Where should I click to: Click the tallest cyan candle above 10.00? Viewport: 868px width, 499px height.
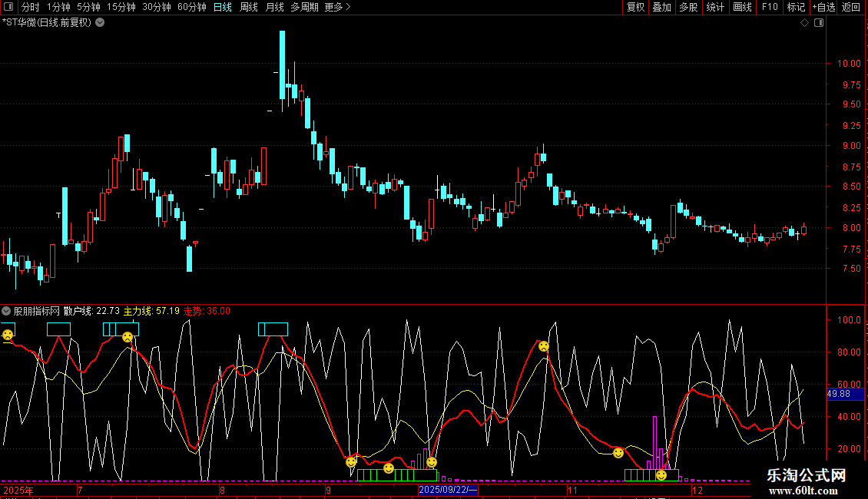pos(283,64)
